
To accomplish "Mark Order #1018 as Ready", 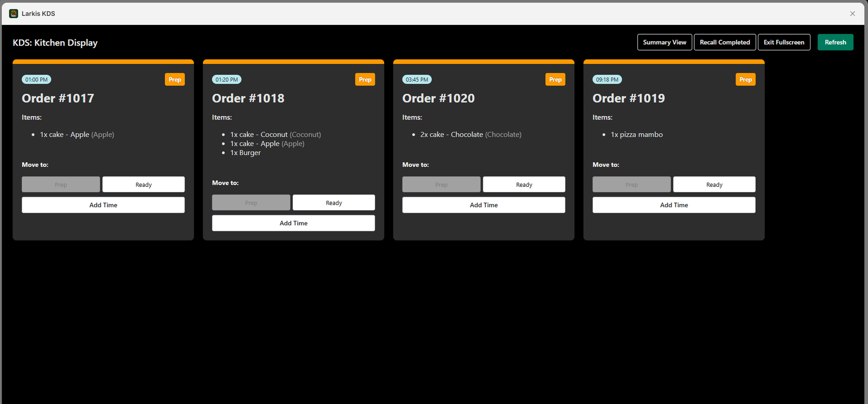I will coord(334,203).
